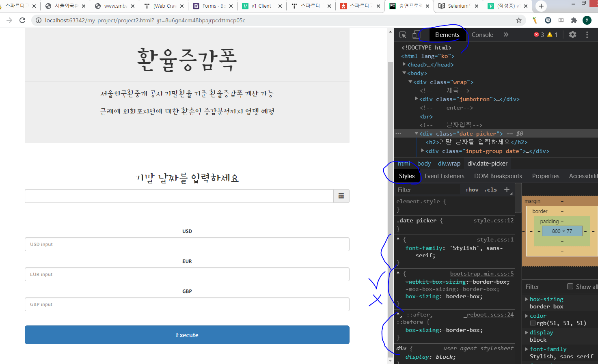This screenshot has height=364, width=598.
Task: Open the calendar icon beside the date input
Action: tap(341, 196)
